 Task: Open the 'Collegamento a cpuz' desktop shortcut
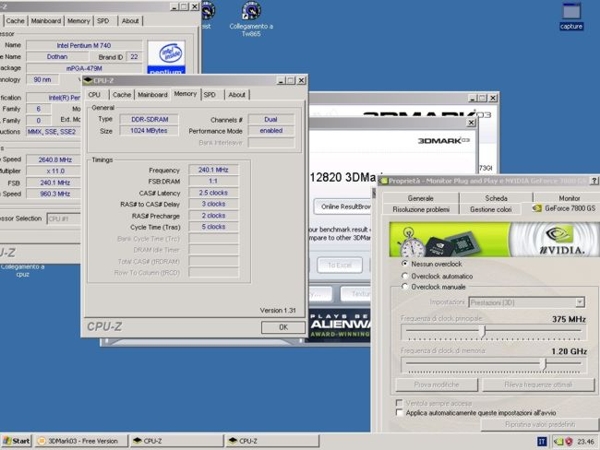click(22, 270)
